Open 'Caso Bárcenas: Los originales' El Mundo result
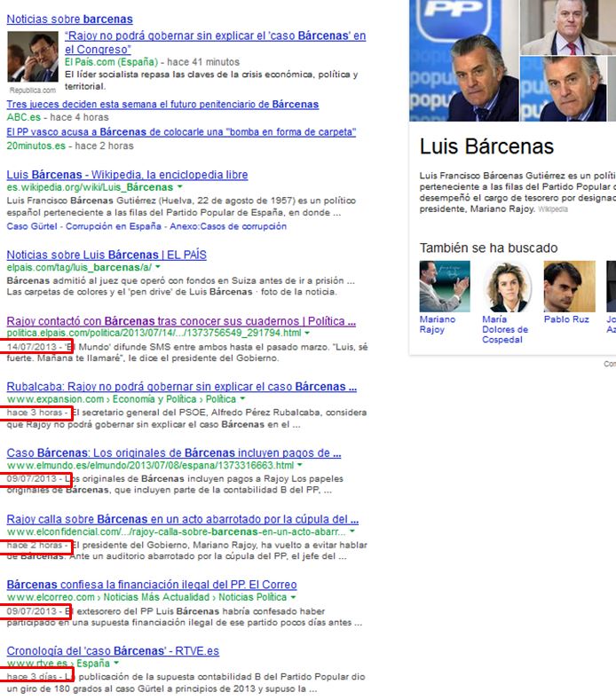This screenshot has height=700, width=616. [174, 452]
